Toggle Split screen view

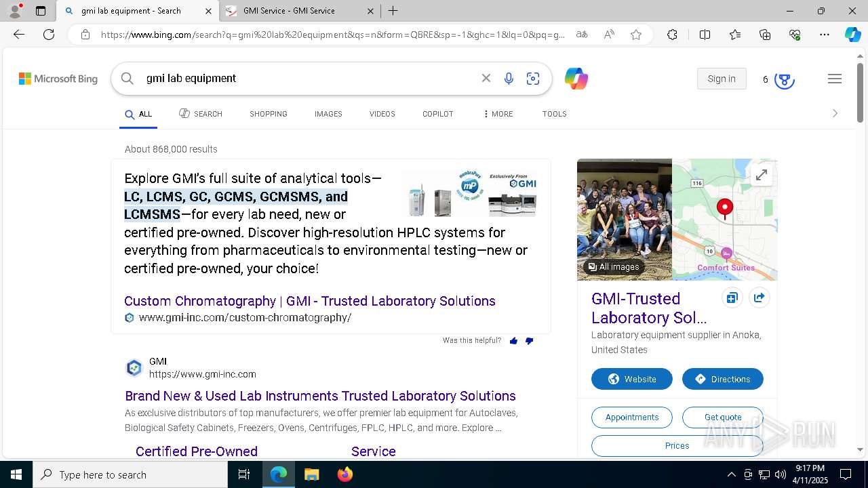(705, 35)
